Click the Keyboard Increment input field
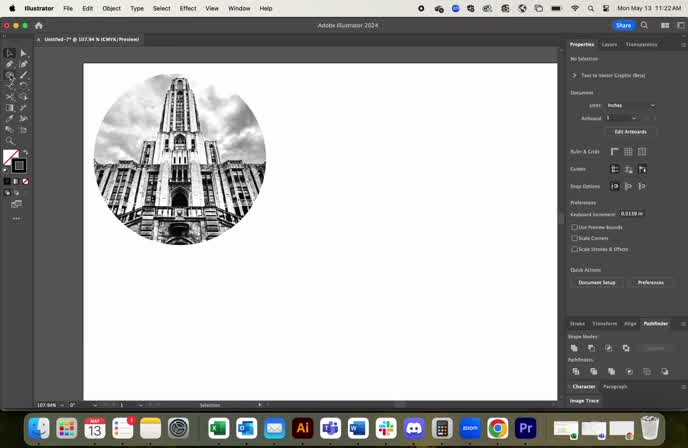Screen dimensions: 688x448 (x=631, y=214)
